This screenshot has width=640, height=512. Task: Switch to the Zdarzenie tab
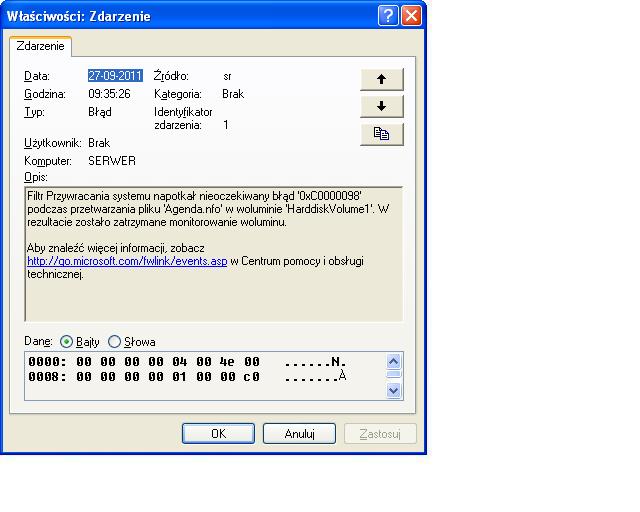point(40,46)
